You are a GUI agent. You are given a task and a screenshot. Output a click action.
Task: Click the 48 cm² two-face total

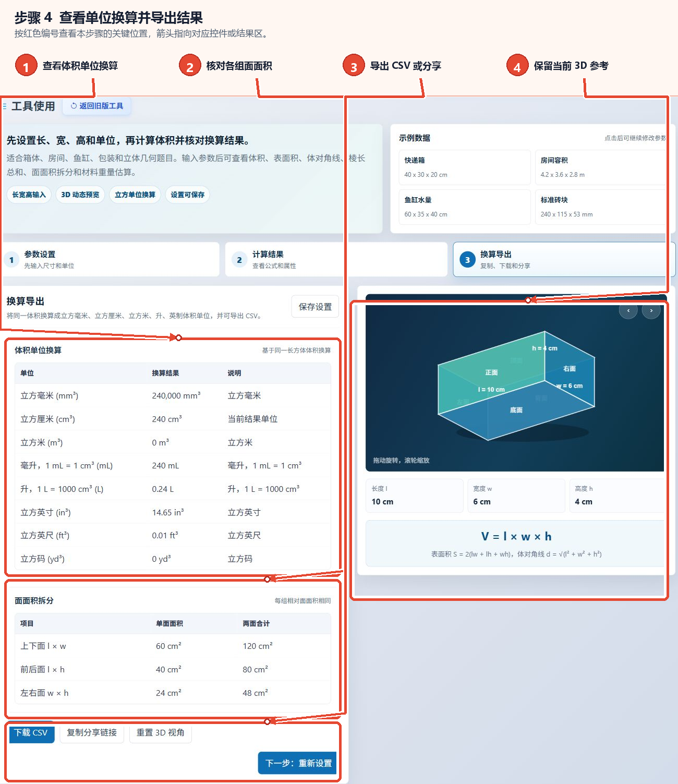256,693
